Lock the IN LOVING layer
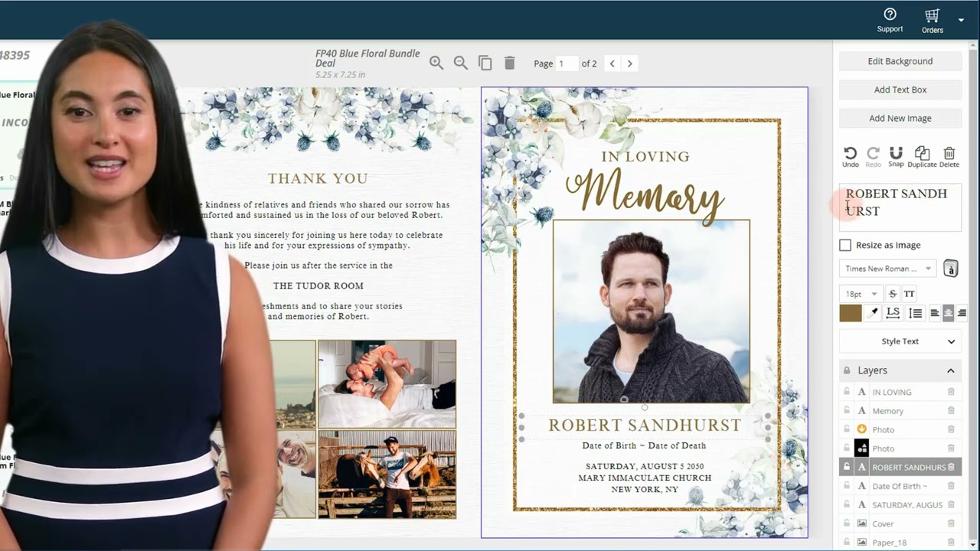980x551 pixels. click(846, 392)
